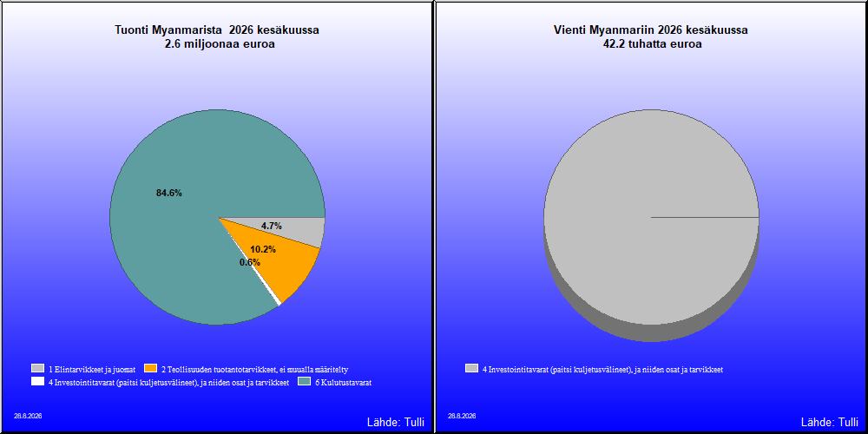Click 'Lähde: Tulli' in the Vienti chart
868x434 pixels.
(829, 423)
